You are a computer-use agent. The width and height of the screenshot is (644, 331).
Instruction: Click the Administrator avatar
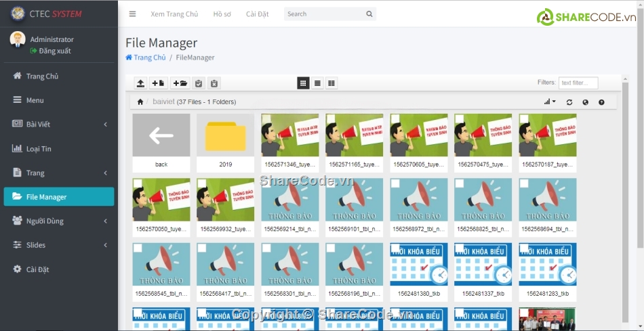coord(18,39)
